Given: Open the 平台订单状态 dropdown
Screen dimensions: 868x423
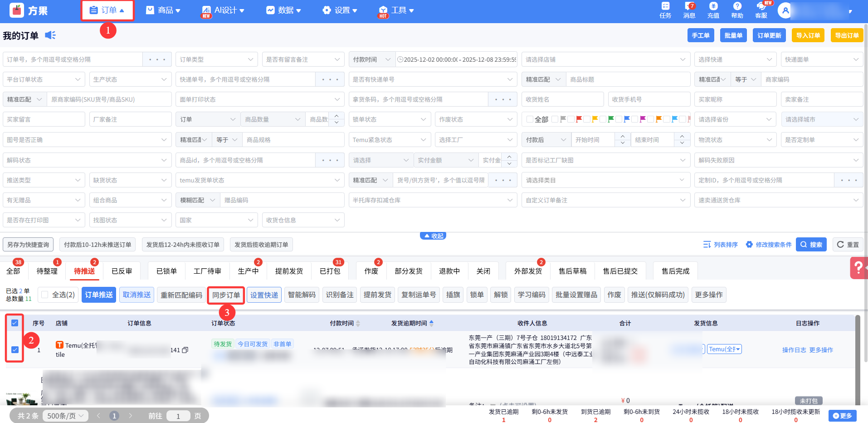Looking at the screenshot, I should pyautogui.click(x=44, y=79).
